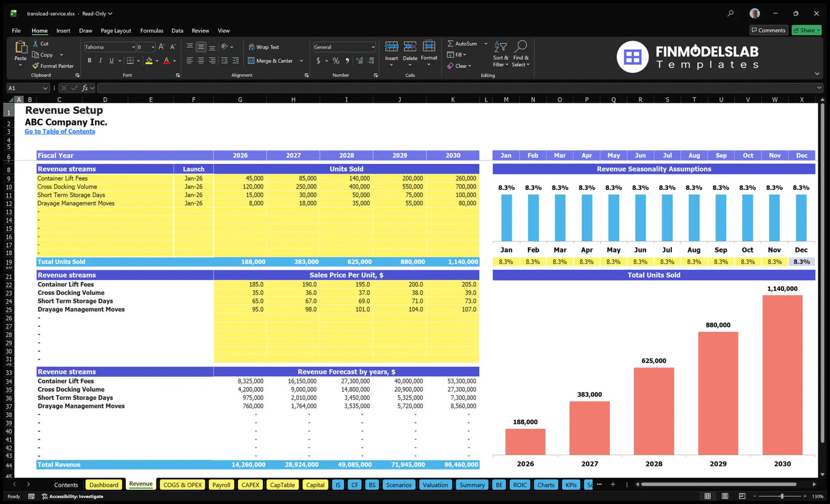Toggle Center horizontal alignment

coord(201,60)
